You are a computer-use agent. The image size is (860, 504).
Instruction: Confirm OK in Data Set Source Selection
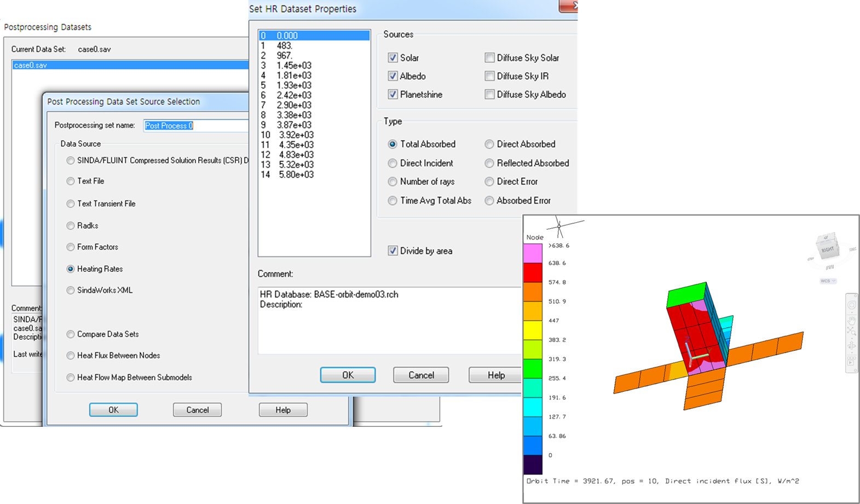click(113, 410)
